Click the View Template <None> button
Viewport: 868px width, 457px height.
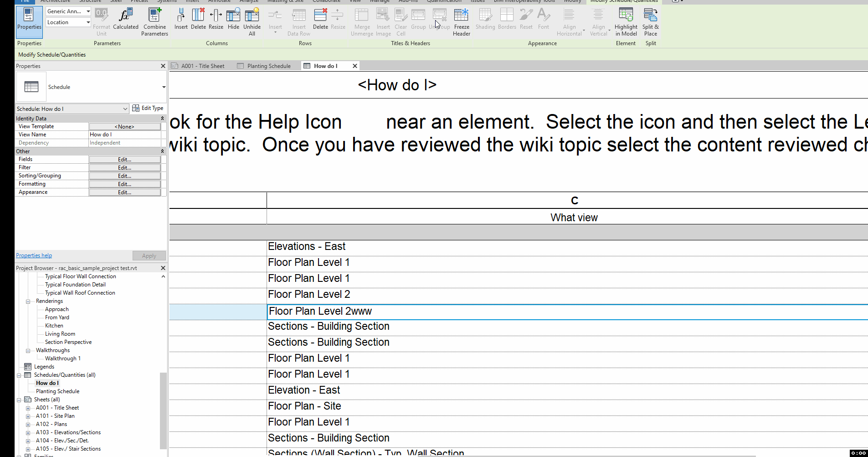coord(125,127)
